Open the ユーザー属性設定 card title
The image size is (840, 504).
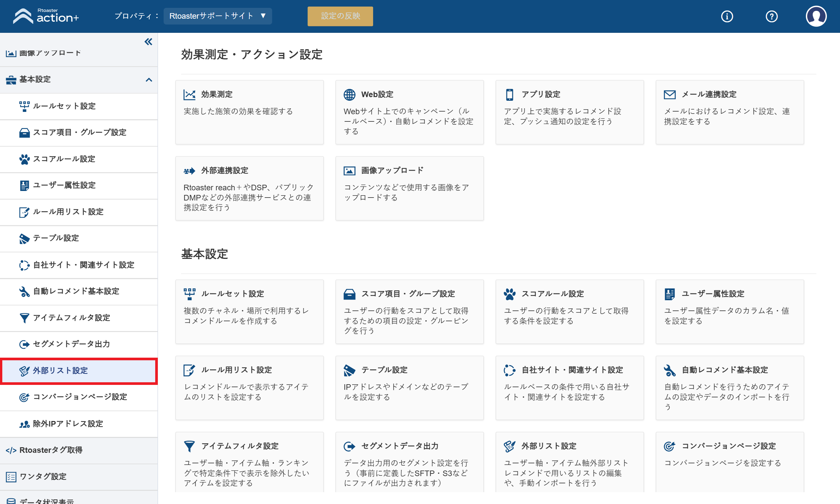(x=713, y=294)
